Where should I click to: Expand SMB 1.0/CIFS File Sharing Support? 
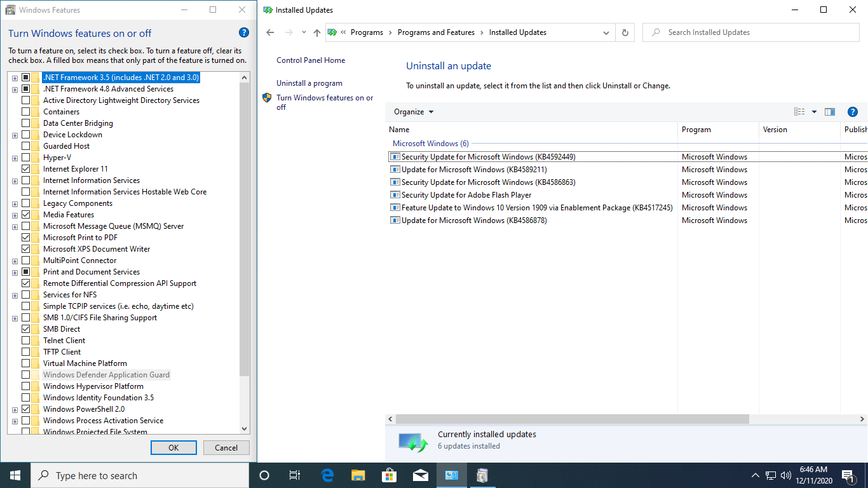(x=15, y=318)
